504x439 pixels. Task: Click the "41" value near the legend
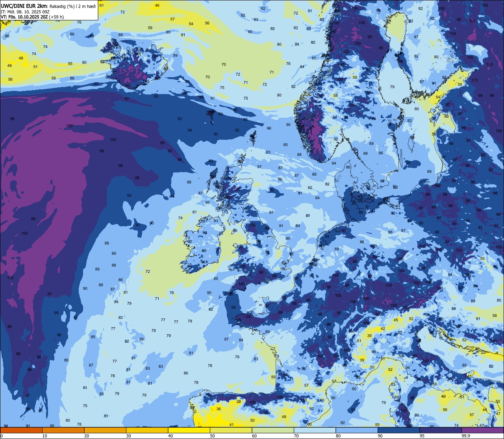[x=232, y=424]
